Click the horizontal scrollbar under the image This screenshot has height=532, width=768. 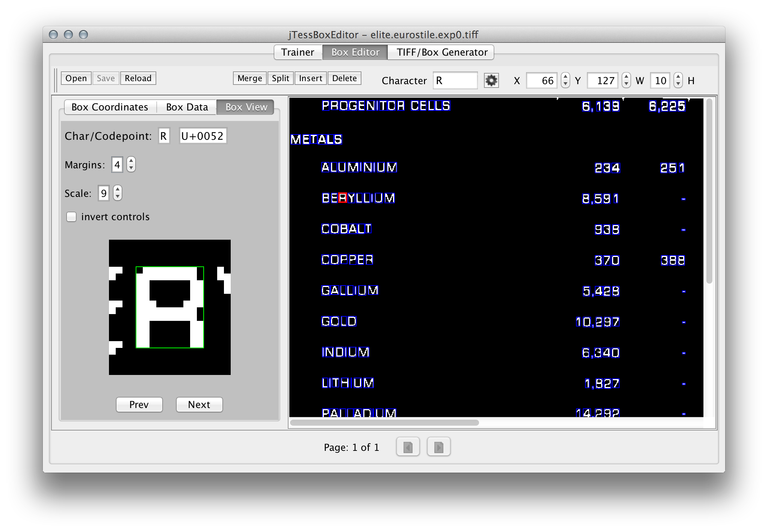click(384, 423)
